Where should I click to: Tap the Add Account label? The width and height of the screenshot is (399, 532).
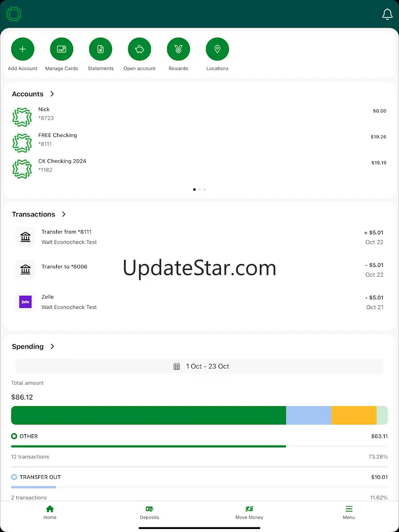pyautogui.click(x=23, y=69)
